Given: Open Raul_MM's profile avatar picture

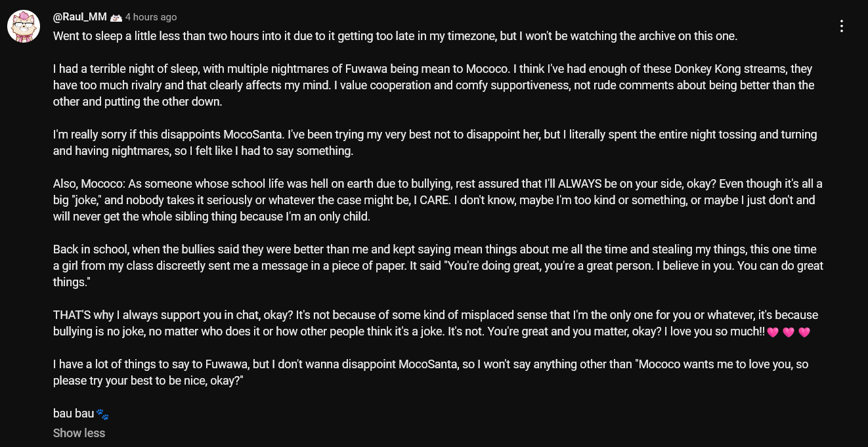Looking at the screenshot, I should (x=24, y=26).
